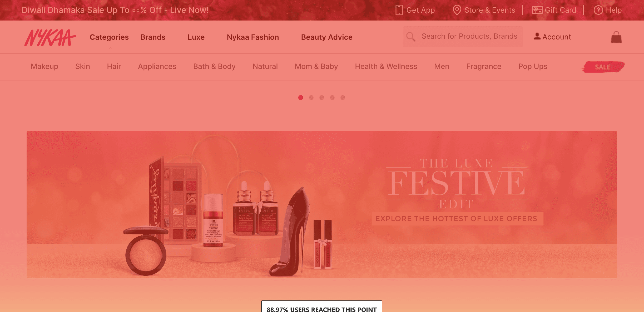Image resolution: width=644 pixels, height=312 pixels.
Task: Click the Diwali Dhamaka Sale announcement
Action: [x=115, y=10]
